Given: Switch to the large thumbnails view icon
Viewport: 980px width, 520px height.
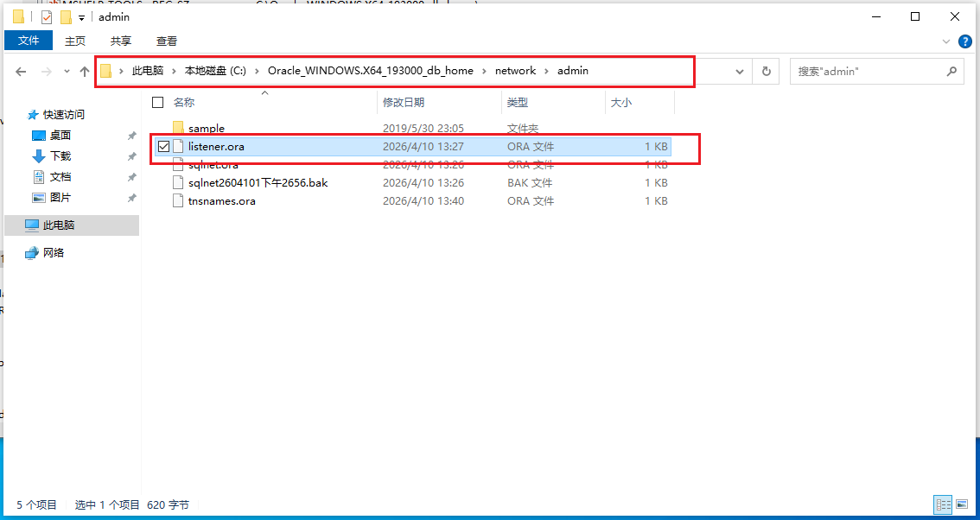Looking at the screenshot, I should pyautogui.click(x=960, y=504).
